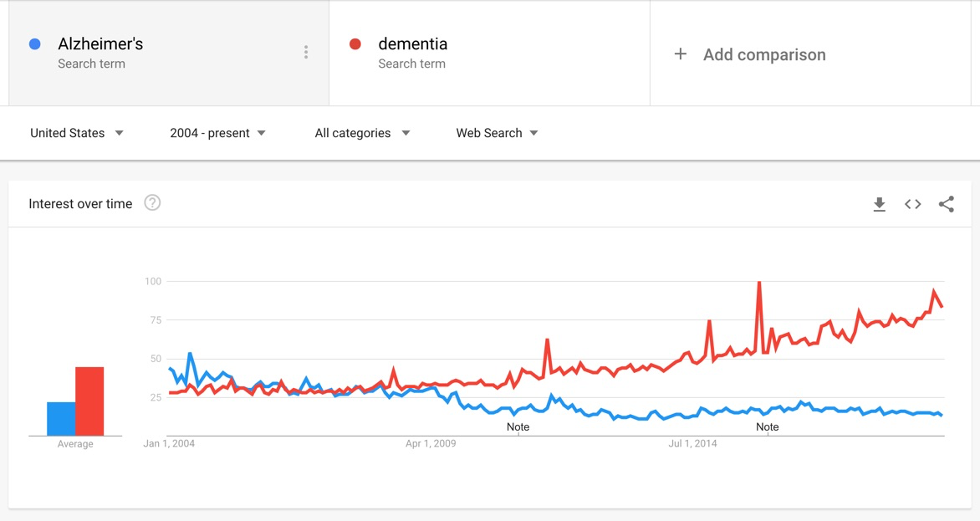Change the Web Search type dropdown
Viewport: 980px width, 521px height.
point(497,133)
